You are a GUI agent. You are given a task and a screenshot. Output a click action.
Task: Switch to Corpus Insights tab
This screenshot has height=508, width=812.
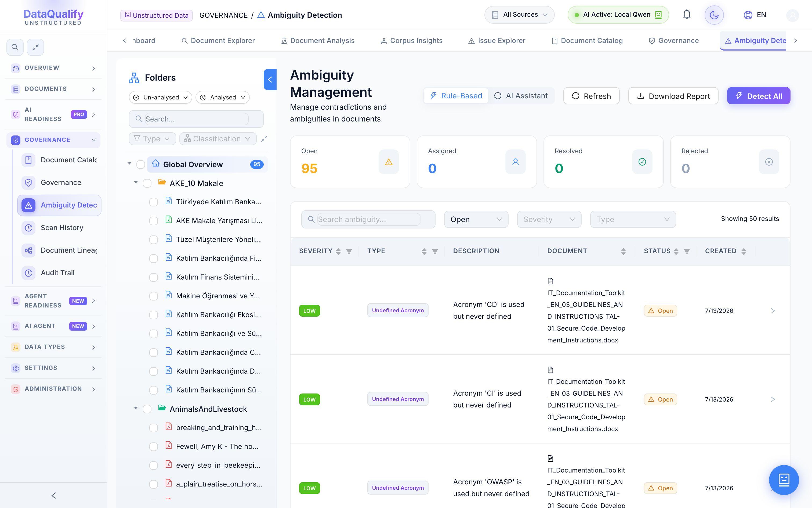coord(411,41)
